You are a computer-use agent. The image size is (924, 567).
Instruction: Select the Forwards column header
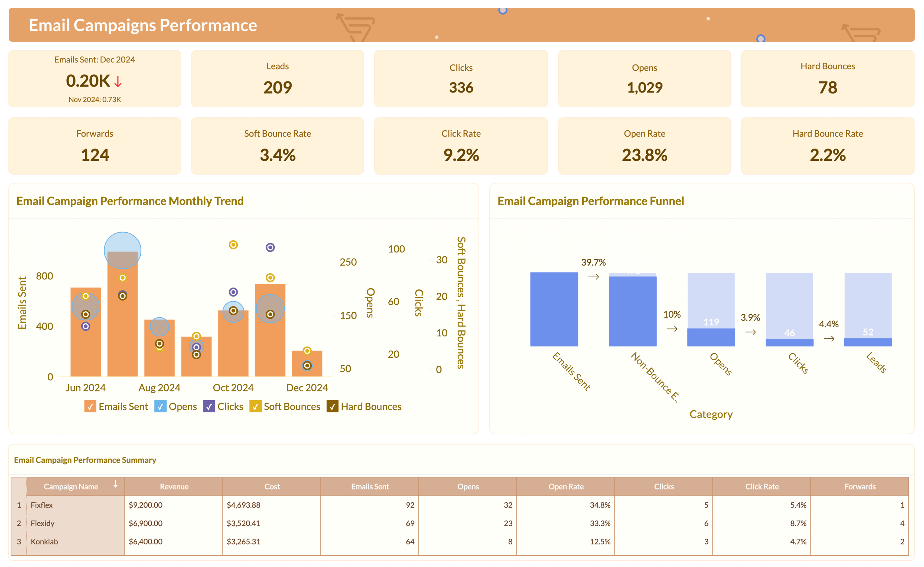point(860,486)
